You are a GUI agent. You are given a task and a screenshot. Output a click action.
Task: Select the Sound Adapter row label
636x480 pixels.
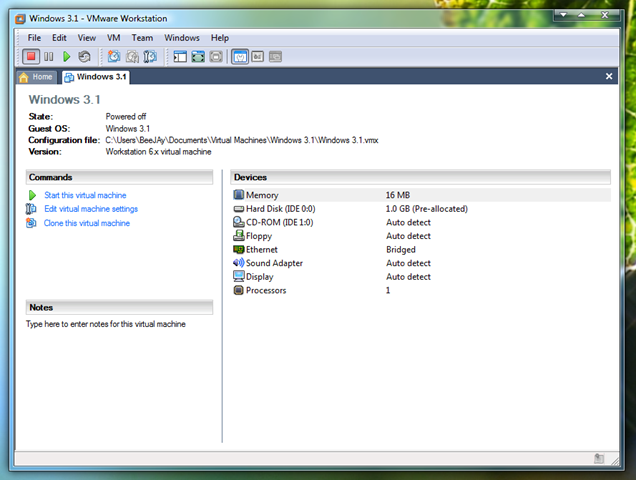pos(274,263)
